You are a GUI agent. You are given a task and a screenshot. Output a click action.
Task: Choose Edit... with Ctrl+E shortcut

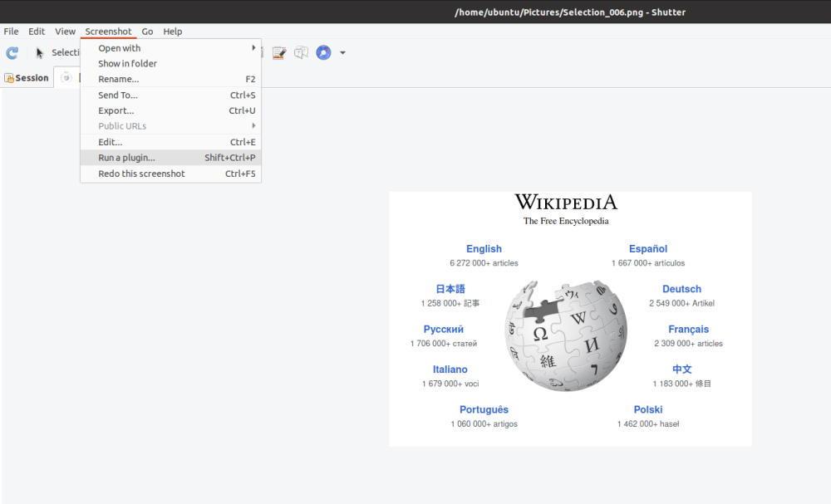(x=170, y=142)
